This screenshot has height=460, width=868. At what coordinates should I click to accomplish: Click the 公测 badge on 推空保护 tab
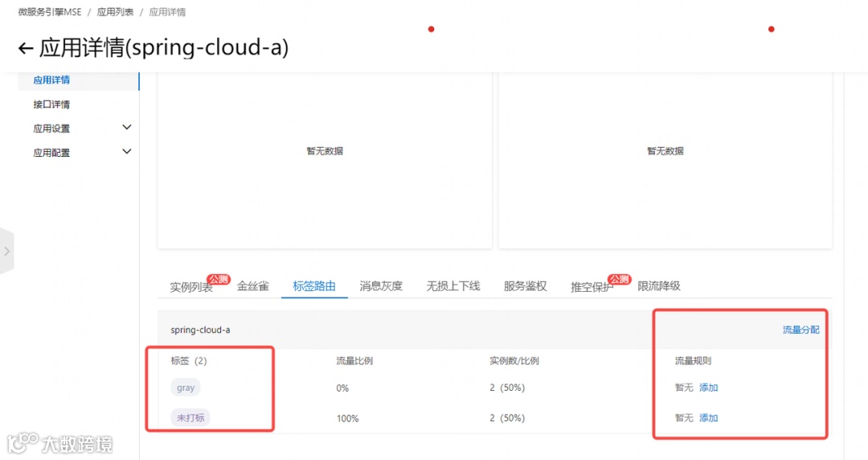(619, 279)
